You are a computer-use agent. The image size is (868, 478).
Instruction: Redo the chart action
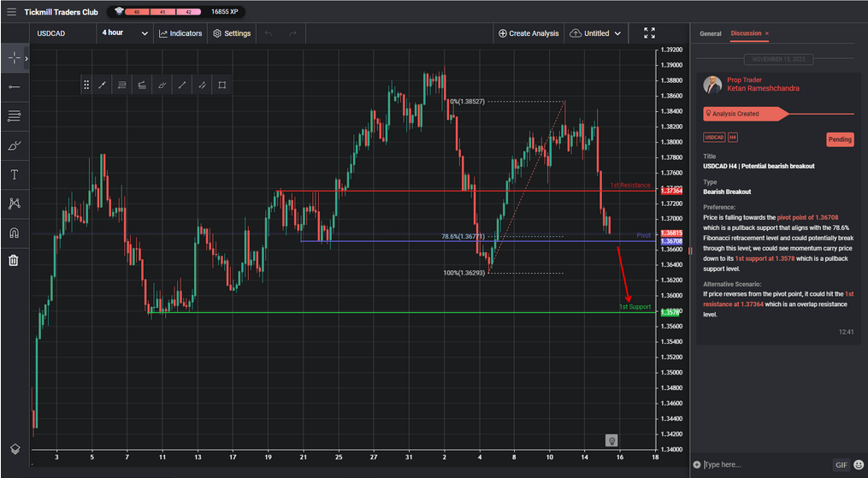(292, 33)
